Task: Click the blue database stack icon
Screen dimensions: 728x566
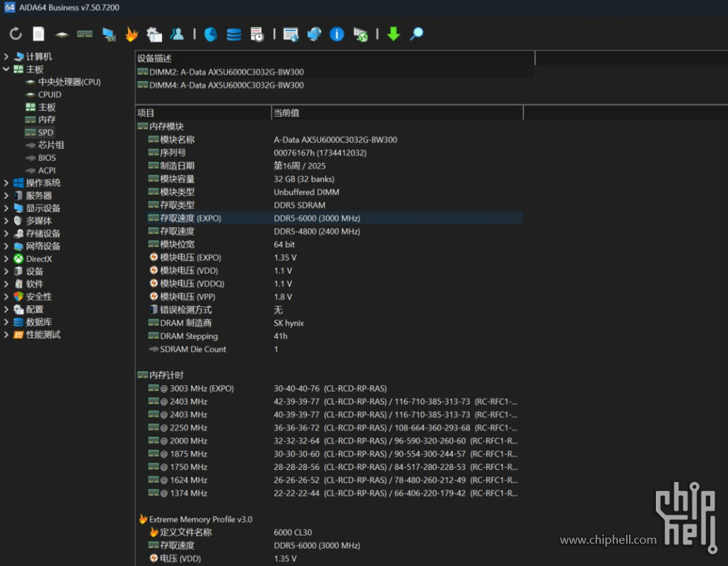Action: (x=233, y=34)
